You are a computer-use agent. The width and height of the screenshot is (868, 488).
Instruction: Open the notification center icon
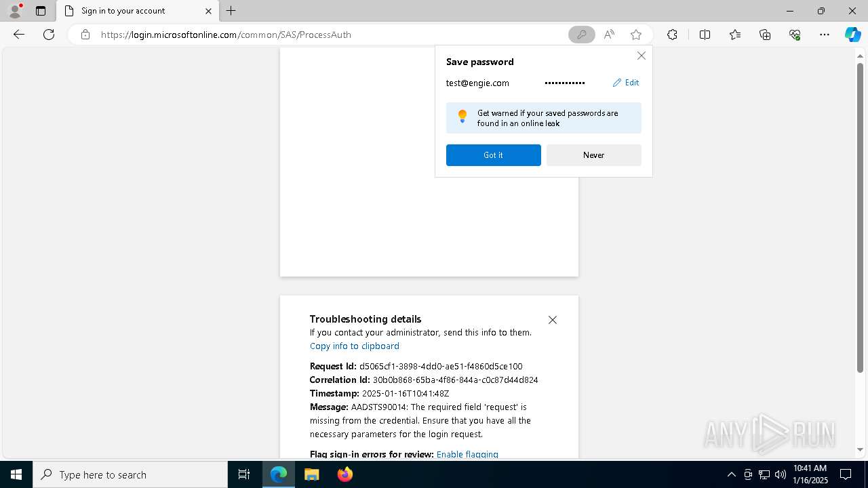click(846, 474)
